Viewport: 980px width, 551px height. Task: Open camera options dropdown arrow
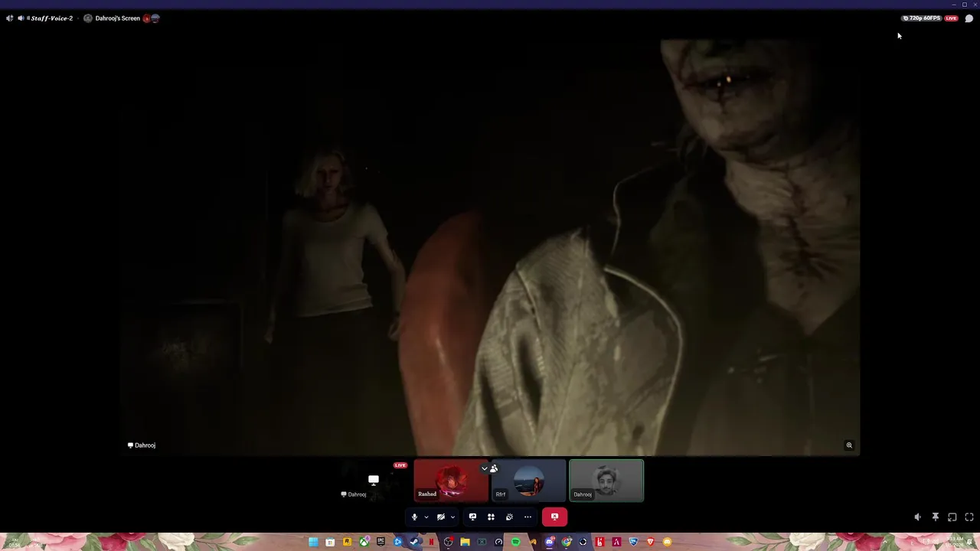pyautogui.click(x=452, y=517)
